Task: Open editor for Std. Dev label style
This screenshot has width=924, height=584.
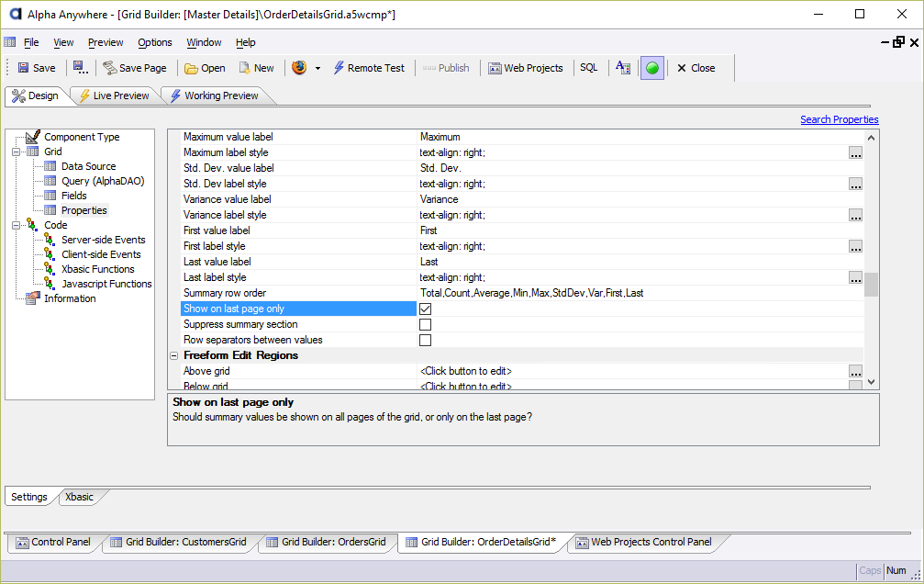Action: coord(856,184)
